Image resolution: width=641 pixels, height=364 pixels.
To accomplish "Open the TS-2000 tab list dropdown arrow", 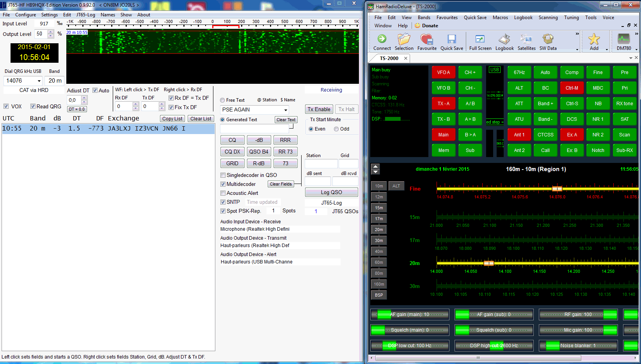I will pos(631,58).
